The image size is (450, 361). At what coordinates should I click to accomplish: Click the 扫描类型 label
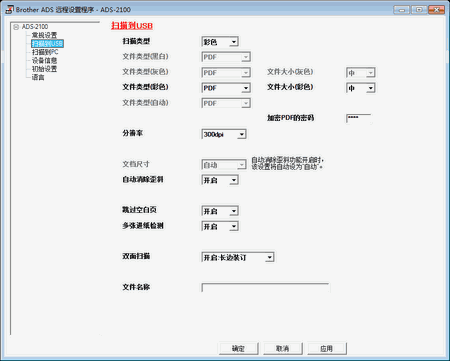pos(136,41)
